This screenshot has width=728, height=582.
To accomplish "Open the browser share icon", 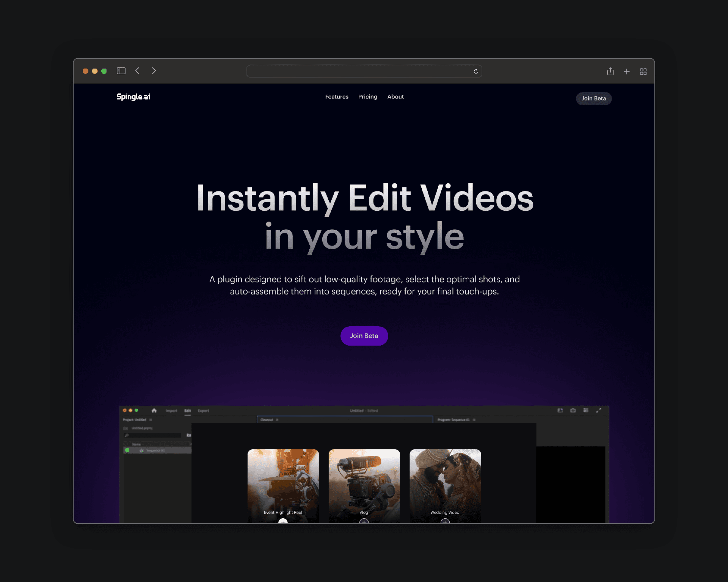I will click(x=610, y=71).
